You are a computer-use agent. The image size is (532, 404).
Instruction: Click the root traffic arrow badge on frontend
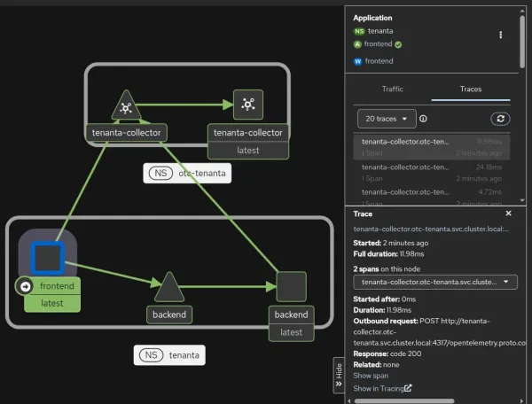click(x=25, y=286)
